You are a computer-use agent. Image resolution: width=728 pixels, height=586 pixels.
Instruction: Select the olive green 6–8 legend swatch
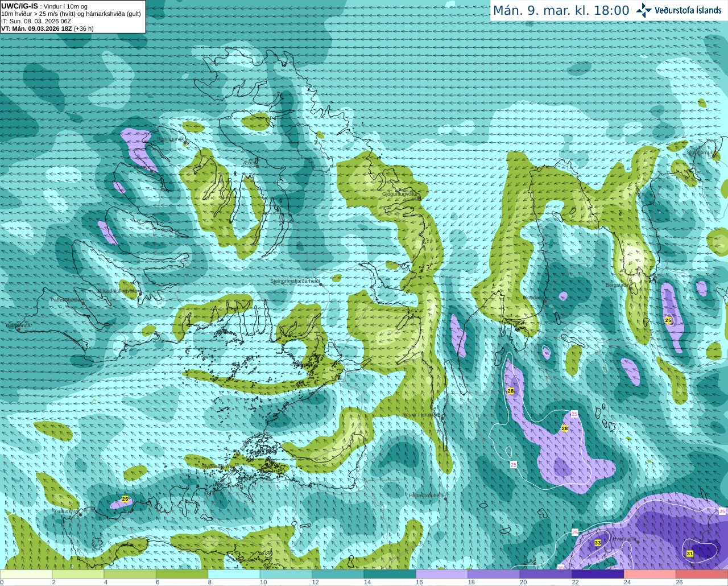pyautogui.click(x=182, y=574)
